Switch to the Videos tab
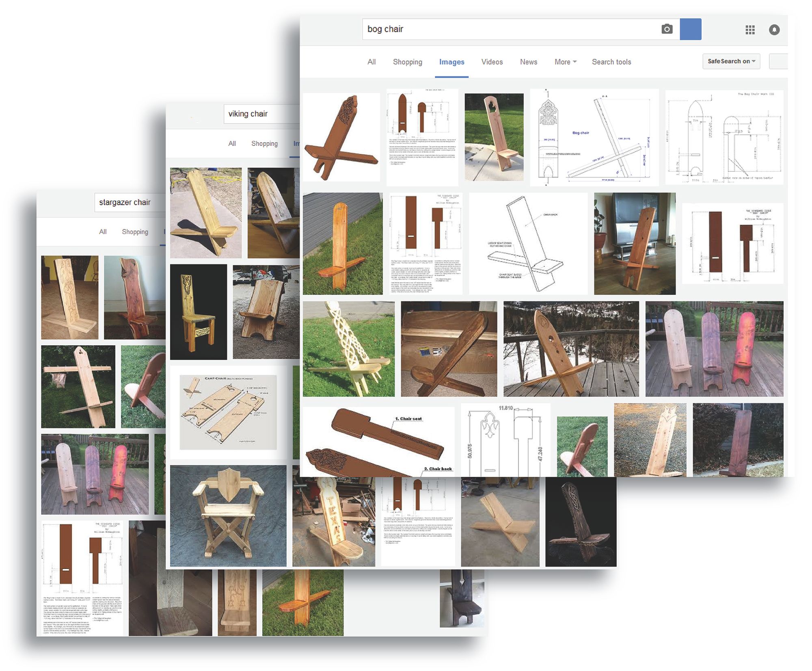Screen dimensions: 812x671 click(492, 62)
